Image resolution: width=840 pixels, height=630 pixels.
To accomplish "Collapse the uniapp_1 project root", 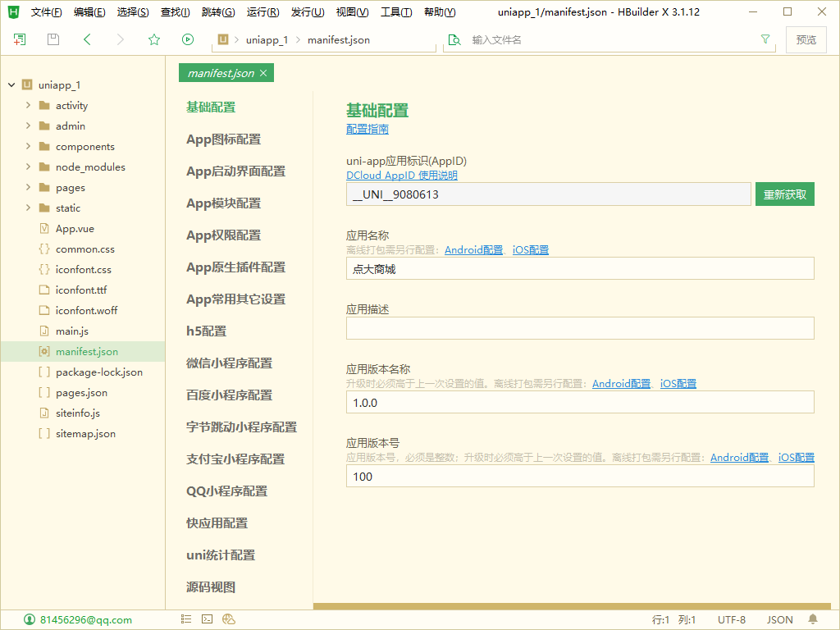I will coord(11,85).
